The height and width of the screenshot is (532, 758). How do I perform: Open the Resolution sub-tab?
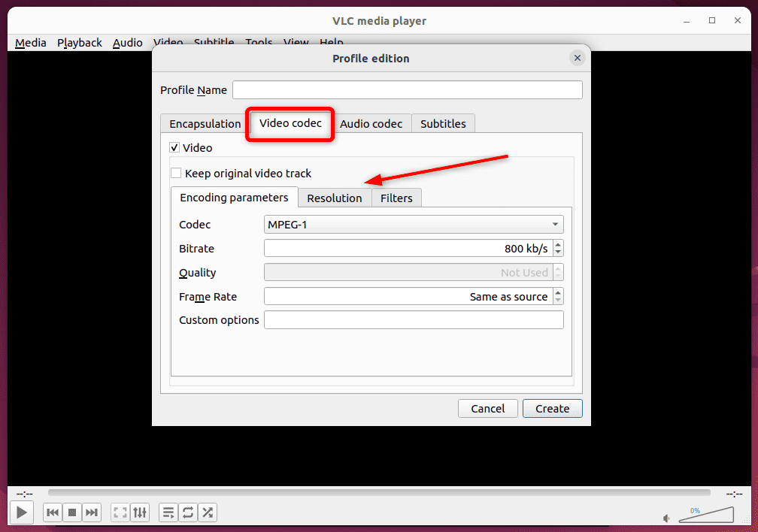(x=335, y=198)
